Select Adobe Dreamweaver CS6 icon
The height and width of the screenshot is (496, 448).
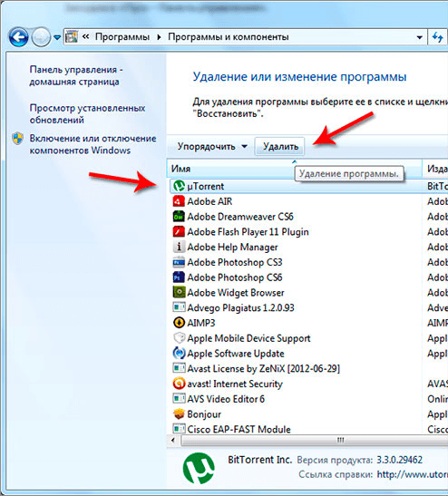tap(179, 217)
